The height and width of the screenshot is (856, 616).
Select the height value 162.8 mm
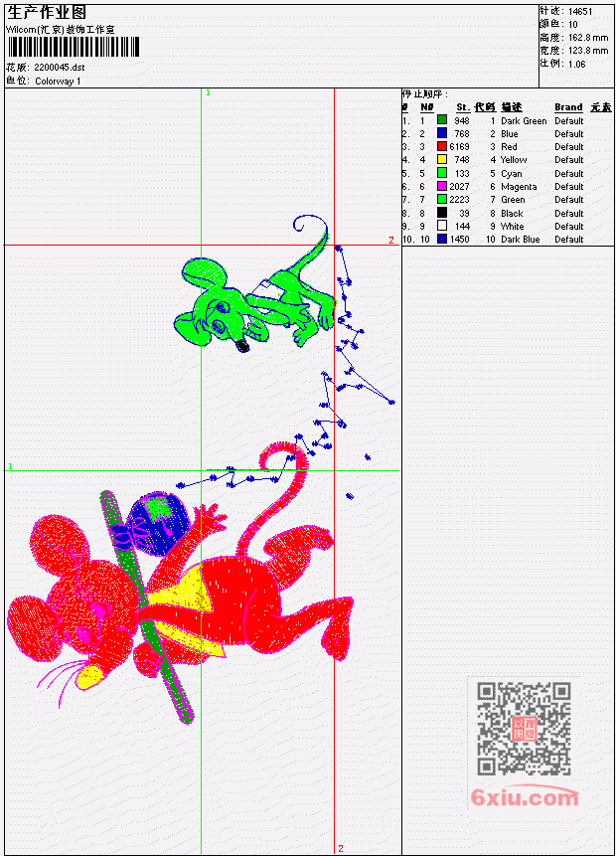pos(588,38)
